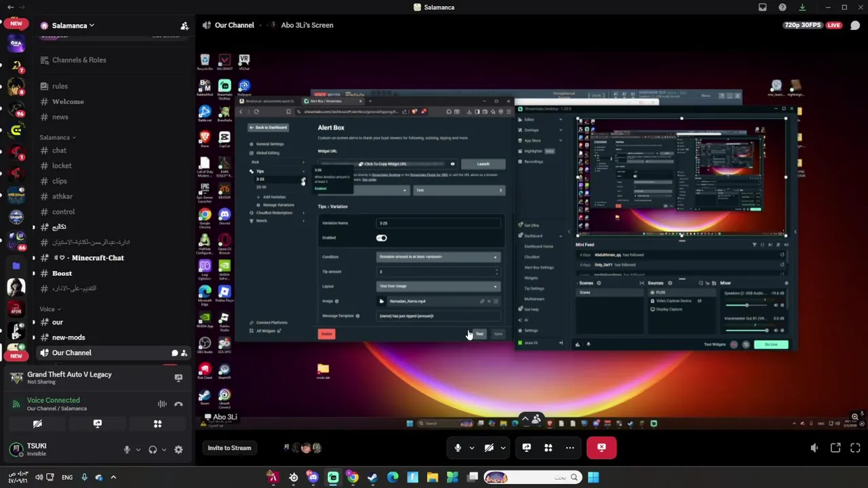This screenshot has width=868, height=488.
Task: Open camera options arrow in stream control bar
Action: 502,448
